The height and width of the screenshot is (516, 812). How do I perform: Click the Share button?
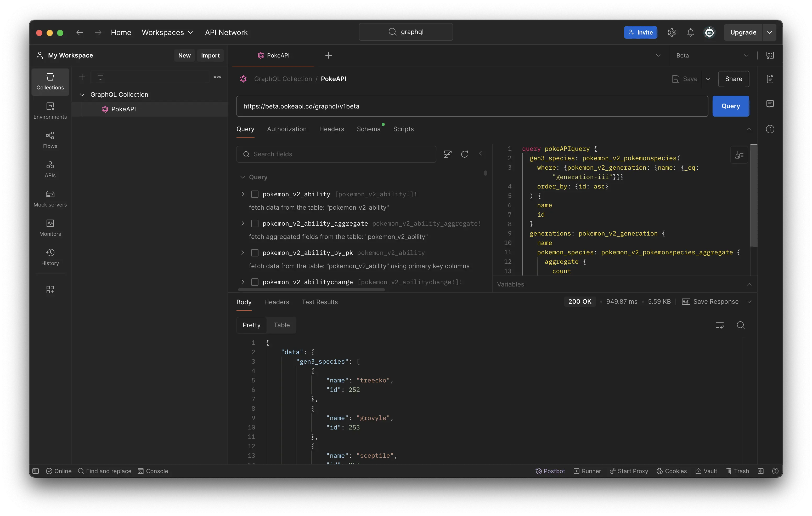(x=734, y=79)
